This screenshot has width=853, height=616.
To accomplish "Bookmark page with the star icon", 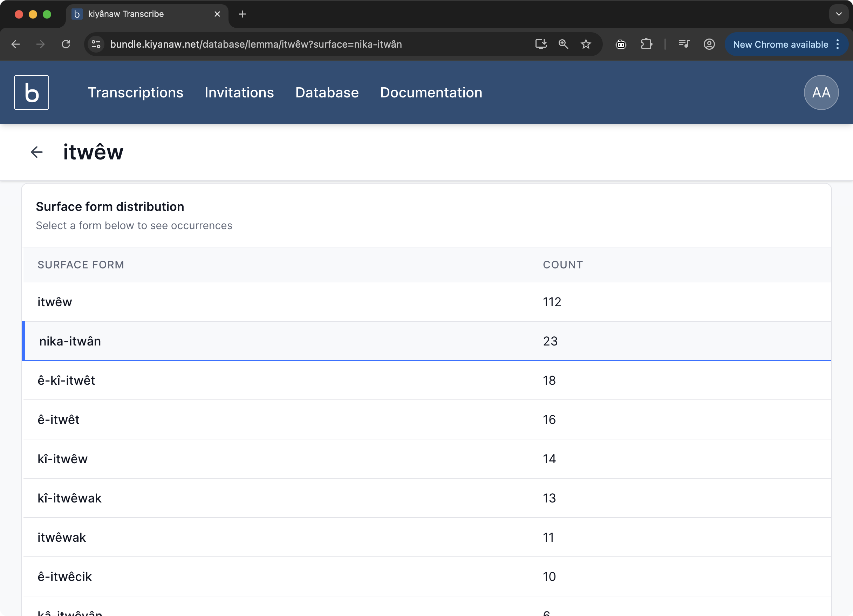I will click(x=586, y=45).
